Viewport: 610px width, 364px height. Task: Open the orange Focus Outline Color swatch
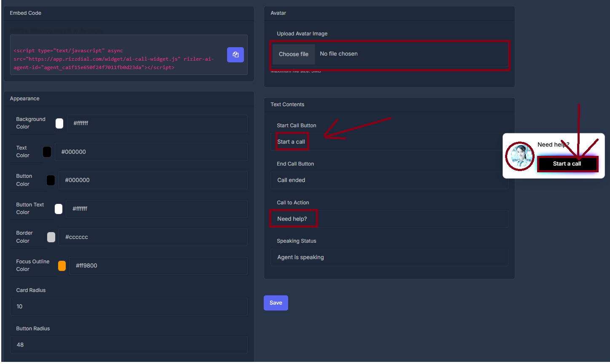tap(62, 266)
